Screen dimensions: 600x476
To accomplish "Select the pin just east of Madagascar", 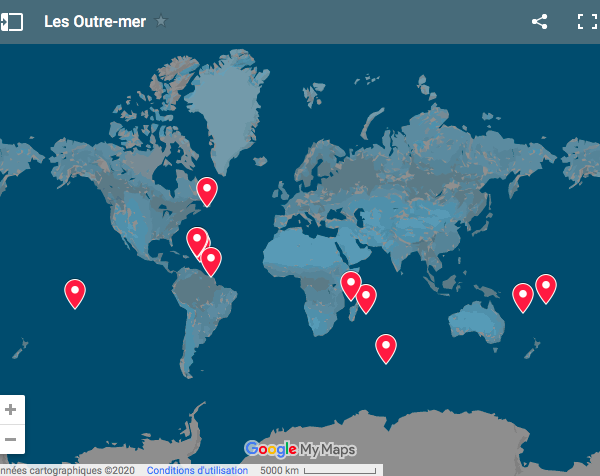I will point(367,297).
